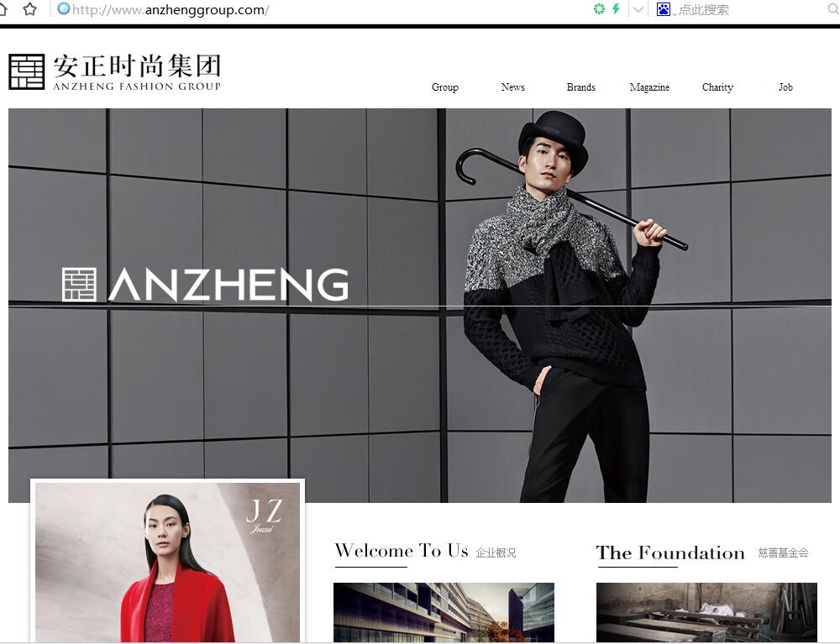Viewport: 840px width, 644px height.
Task: Open the Group menu item
Action: coord(444,87)
